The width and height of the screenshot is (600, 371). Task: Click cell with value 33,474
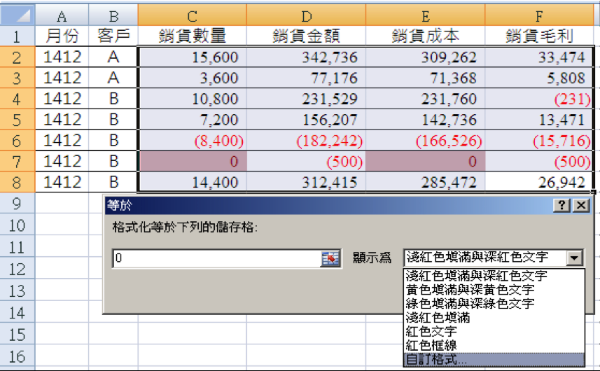[x=539, y=57]
